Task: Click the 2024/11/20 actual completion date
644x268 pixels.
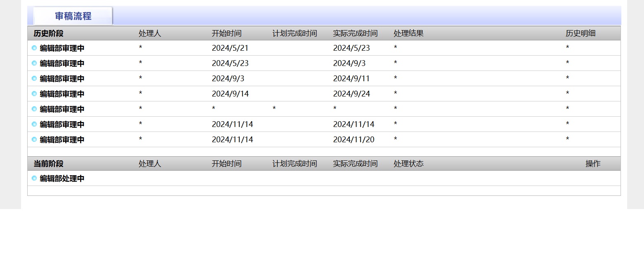Action: pos(354,139)
